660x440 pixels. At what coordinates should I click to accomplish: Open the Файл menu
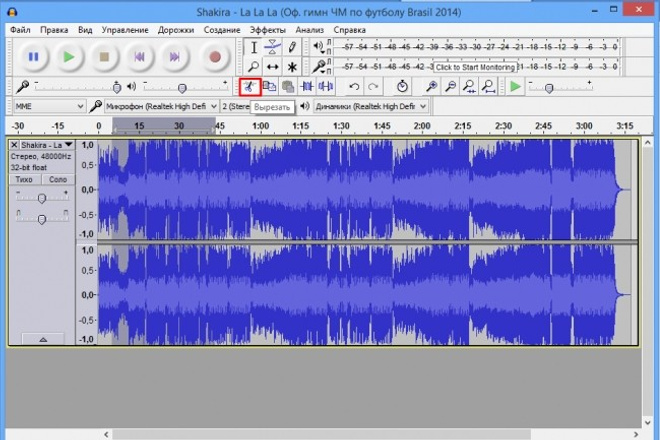[20, 30]
